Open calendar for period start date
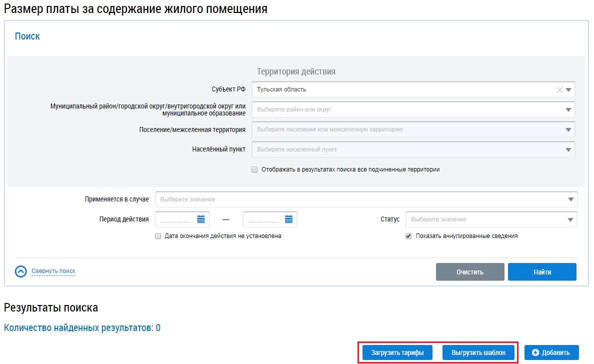 coord(201,219)
